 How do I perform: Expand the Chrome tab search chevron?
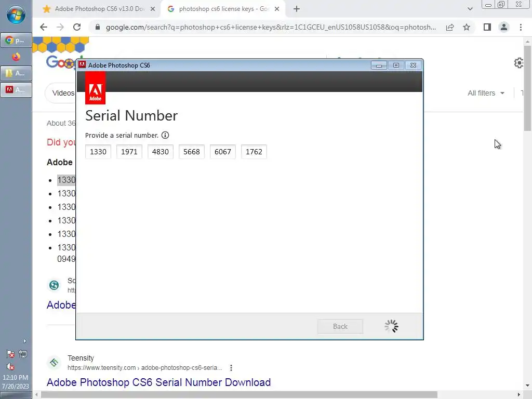(x=470, y=9)
